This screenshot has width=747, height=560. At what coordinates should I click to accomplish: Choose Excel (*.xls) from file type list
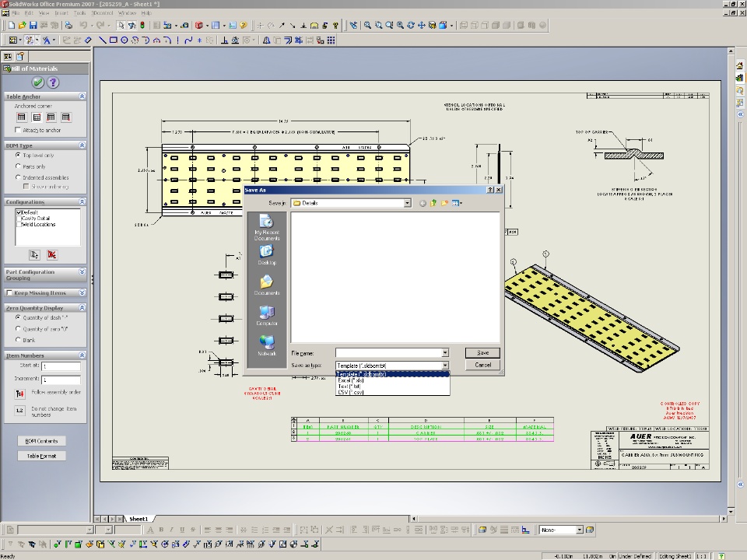[351, 380]
